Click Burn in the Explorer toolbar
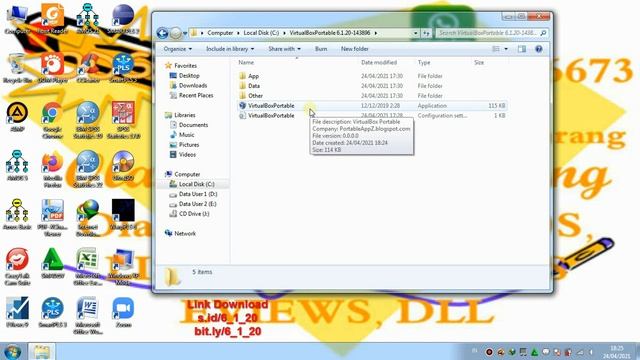The width and height of the screenshot is (640, 360). pyautogui.click(x=321, y=49)
